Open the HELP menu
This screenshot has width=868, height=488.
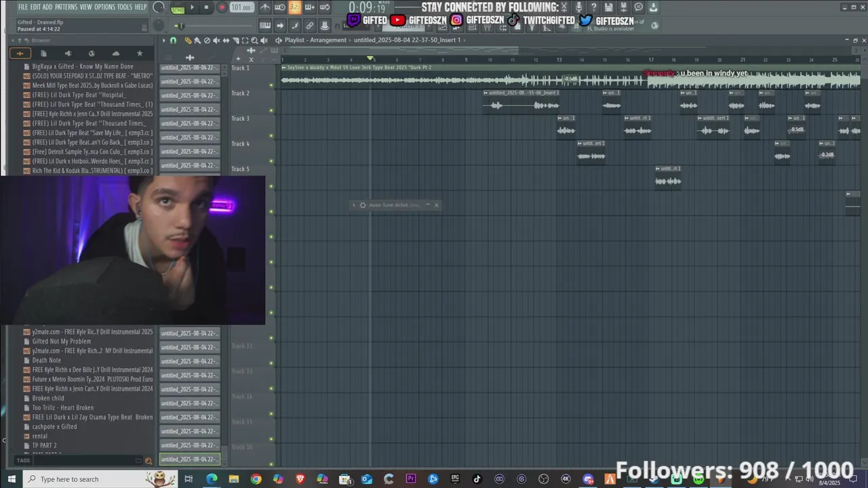[141, 7]
